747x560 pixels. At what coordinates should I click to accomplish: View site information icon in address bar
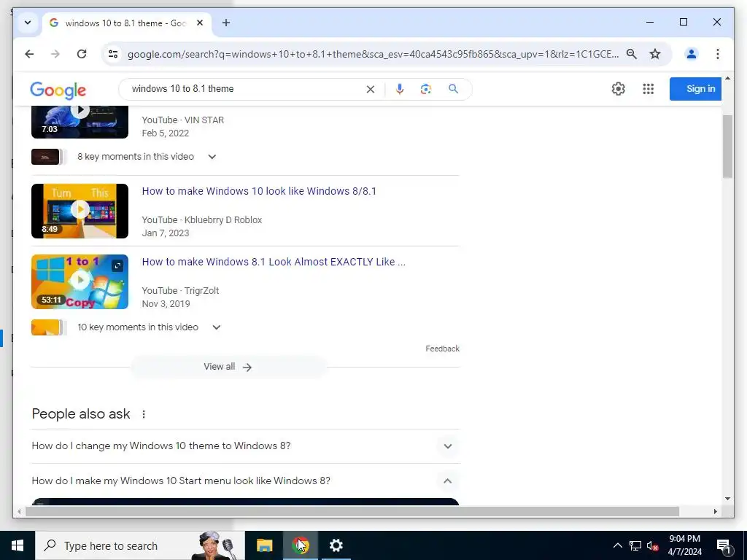[x=113, y=54]
